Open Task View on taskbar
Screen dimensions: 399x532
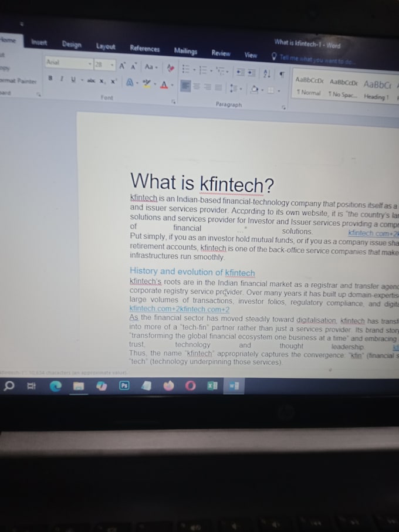coord(32,386)
